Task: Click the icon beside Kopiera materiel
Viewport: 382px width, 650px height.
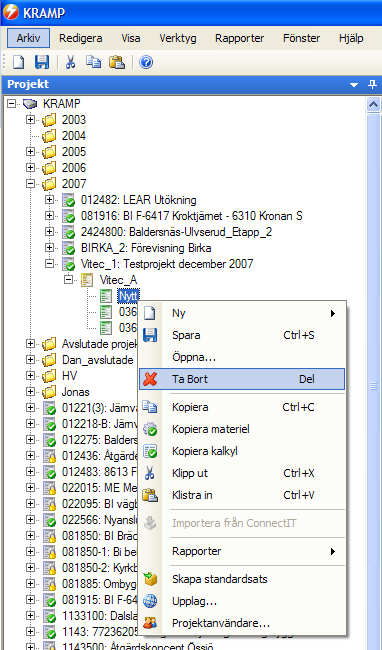Action: point(150,429)
